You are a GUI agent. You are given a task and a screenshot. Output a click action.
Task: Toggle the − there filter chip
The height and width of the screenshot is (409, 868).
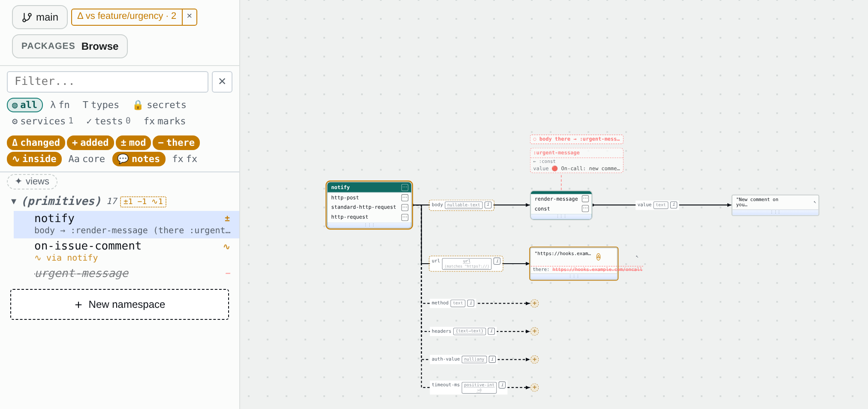[176, 143]
